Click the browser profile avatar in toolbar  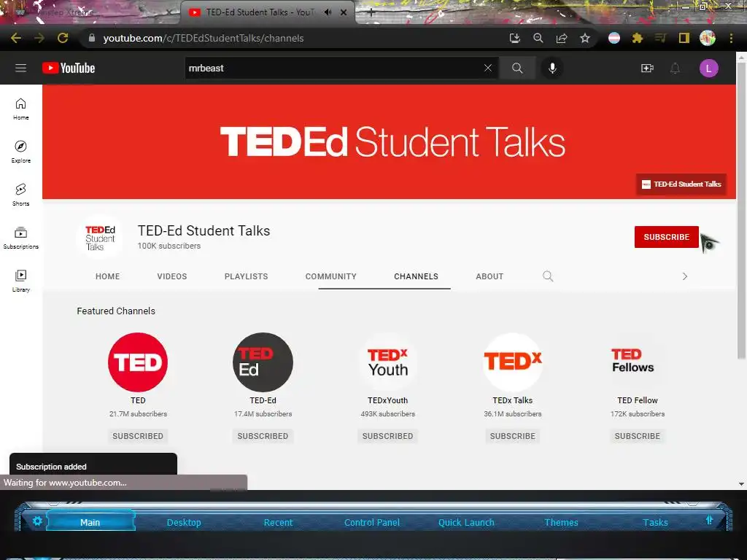[708, 38]
